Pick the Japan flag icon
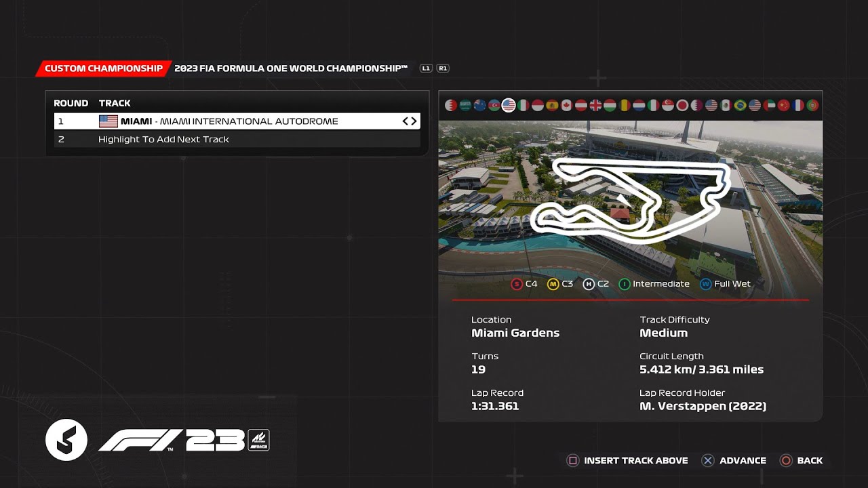The width and height of the screenshot is (868, 488). pos(682,105)
